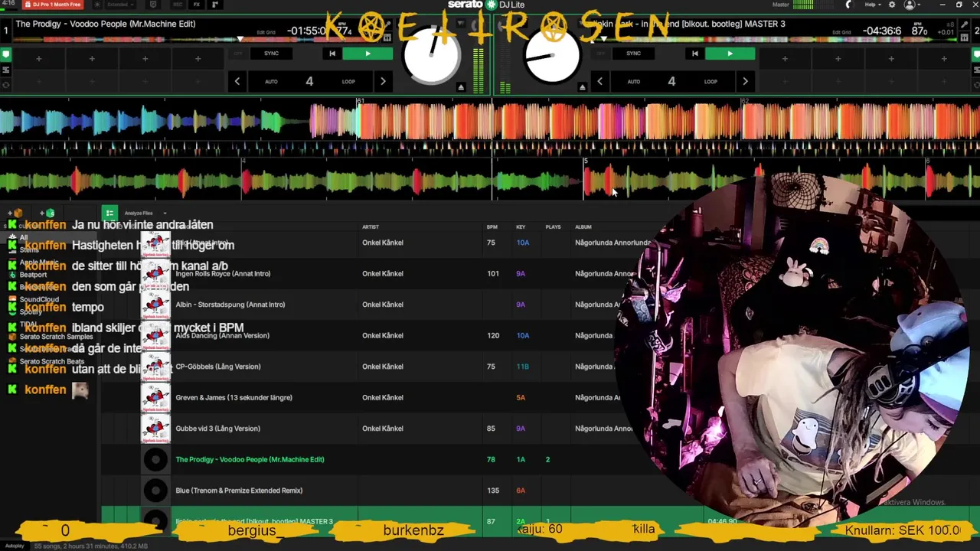Click album art of Gubbe vid 3 track
The width and height of the screenshot is (980, 551).
coord(155,429)
